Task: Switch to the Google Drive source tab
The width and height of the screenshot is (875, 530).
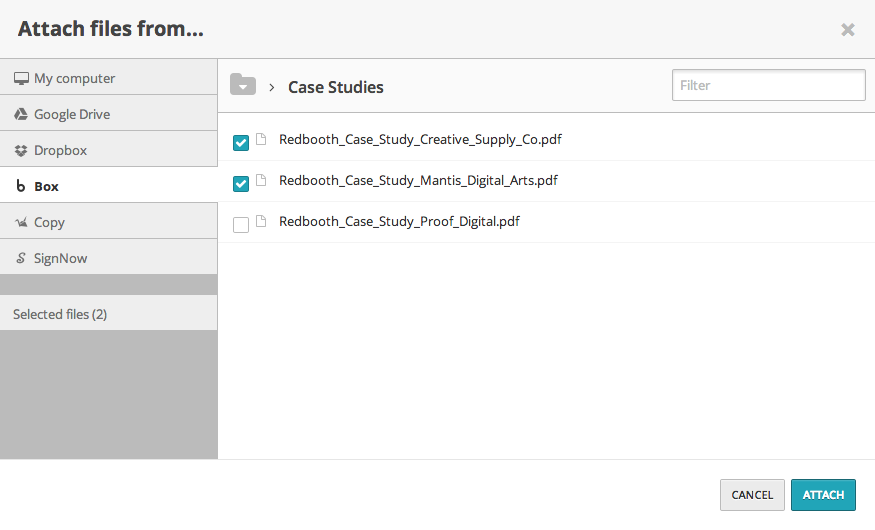Action: click(72, 114)
